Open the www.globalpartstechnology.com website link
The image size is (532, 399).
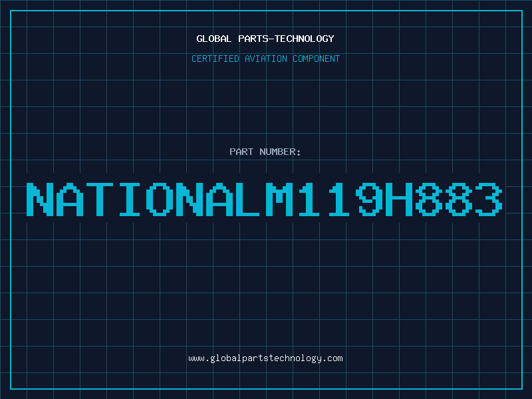pos(265,358)
